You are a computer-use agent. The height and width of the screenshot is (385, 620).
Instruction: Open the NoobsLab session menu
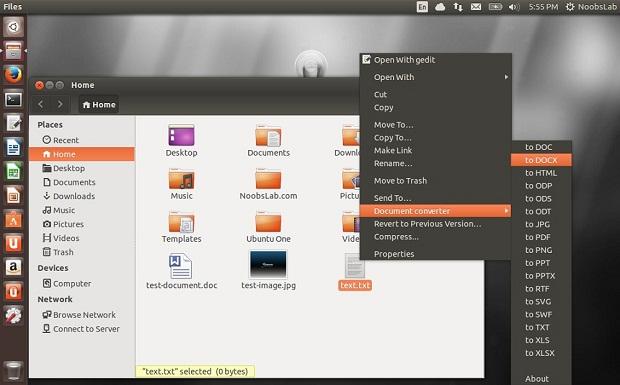coord(591,7)
